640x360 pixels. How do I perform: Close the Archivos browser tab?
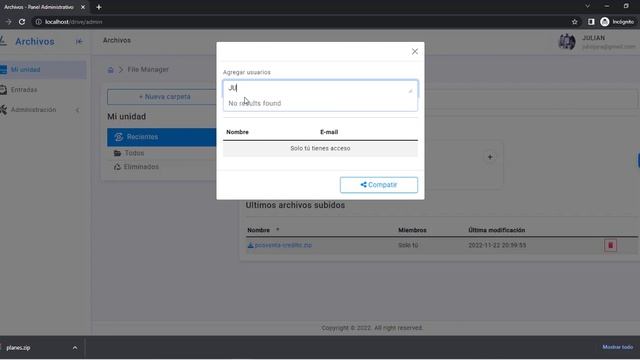[x=83, y=7]
